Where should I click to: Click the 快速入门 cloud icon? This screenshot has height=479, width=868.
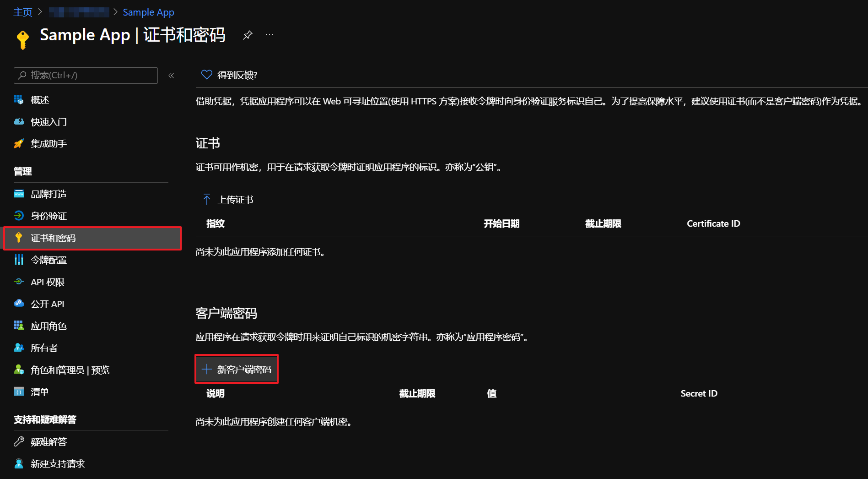tap(19, 122)
